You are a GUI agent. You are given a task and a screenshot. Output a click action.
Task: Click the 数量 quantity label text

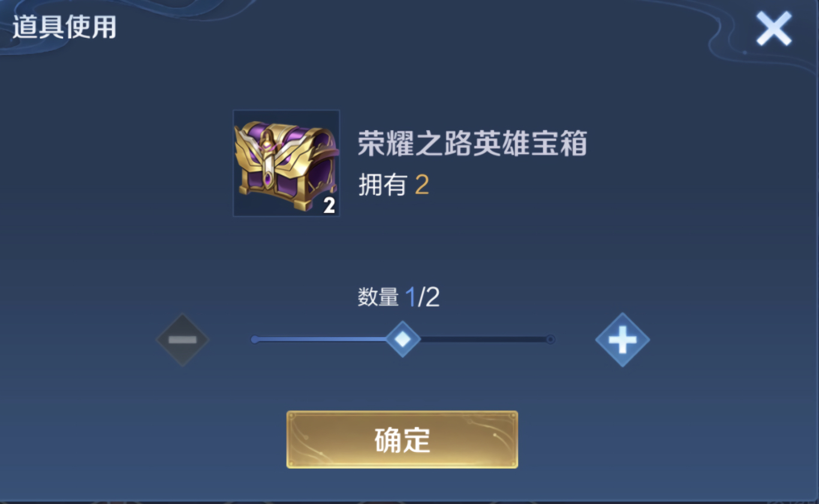[378, 297]
